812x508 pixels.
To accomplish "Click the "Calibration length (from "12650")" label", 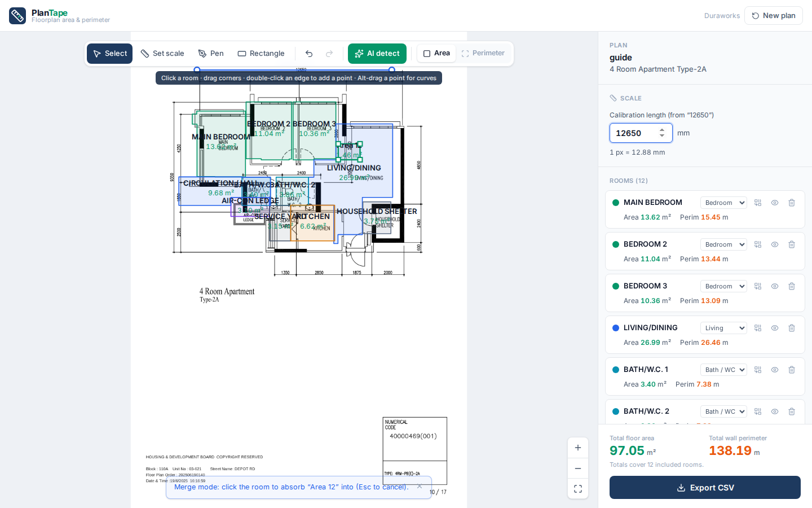I will pos(661,115).
